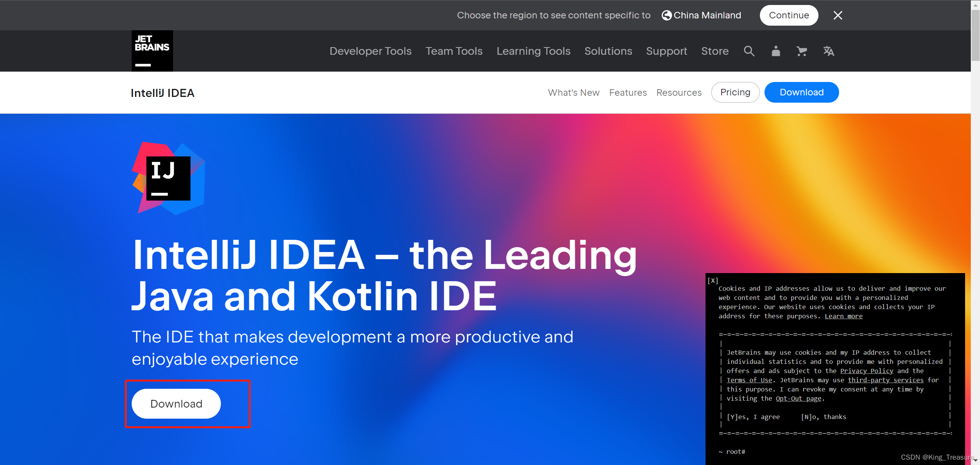Open the Terms of Use link
Image resolution: width=980 pixels, height=465 pixels.
pos(749,380)
